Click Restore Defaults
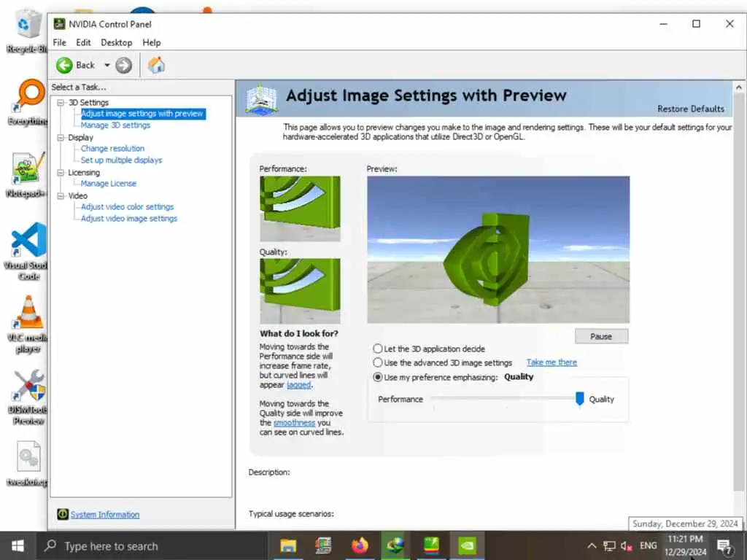 tap(690, 109)
